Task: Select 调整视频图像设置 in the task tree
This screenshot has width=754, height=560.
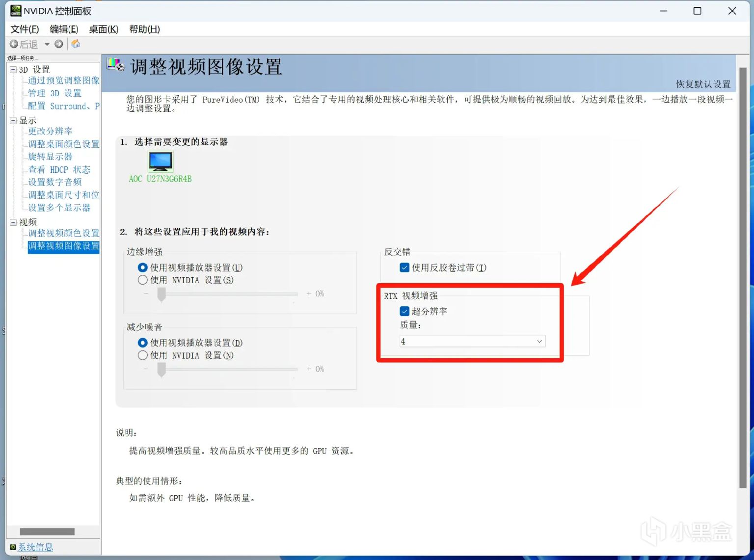Action: click(64, 246)
